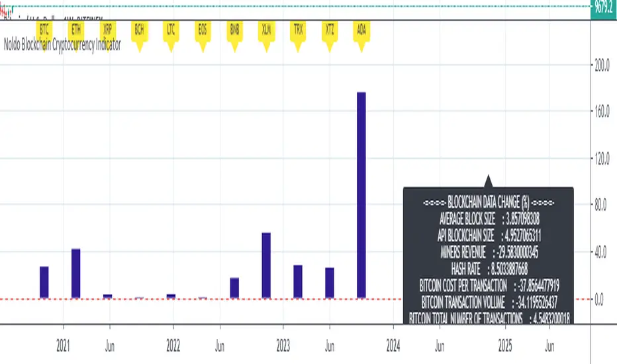Click the ETH histogram bar
Image resolution: width=617 pixels, height=364 pixels.
(76, 273)
